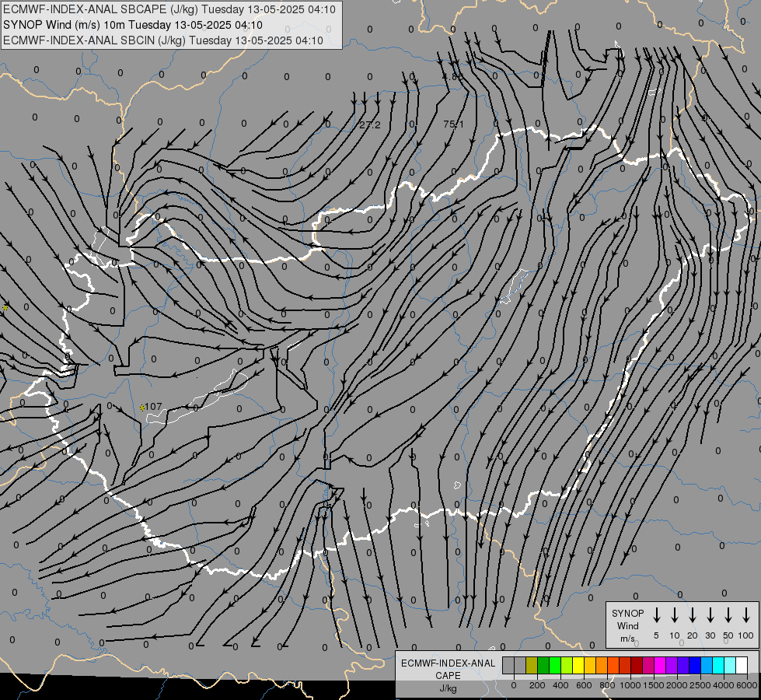Select the pure yellow CAPE legend swatch

[578, 665]
